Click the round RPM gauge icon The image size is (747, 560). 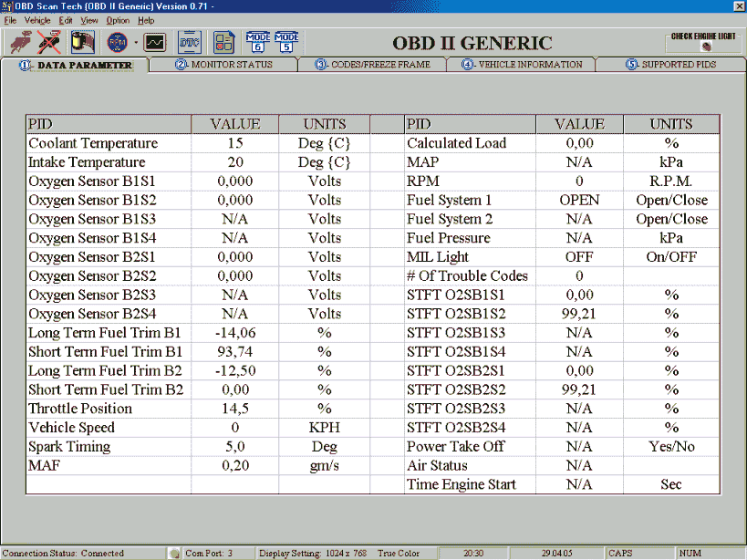(118, 41)
